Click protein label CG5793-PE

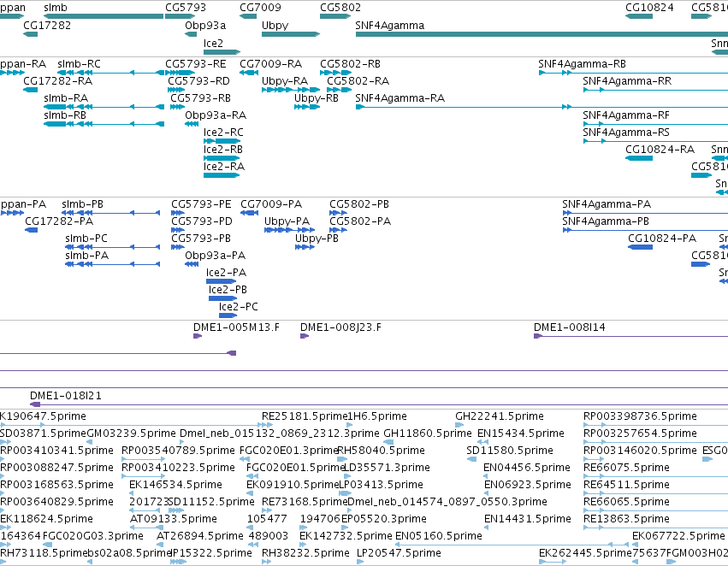click(x=201, y=204)
